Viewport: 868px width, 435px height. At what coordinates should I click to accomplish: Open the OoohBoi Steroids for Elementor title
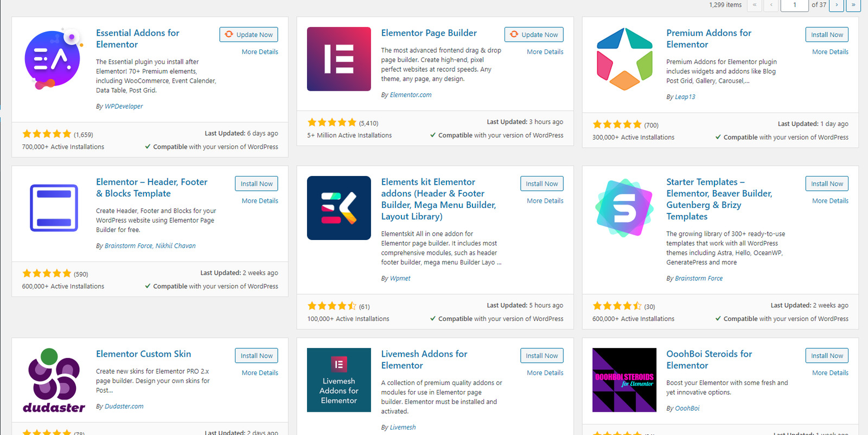(x=709, y=360)
